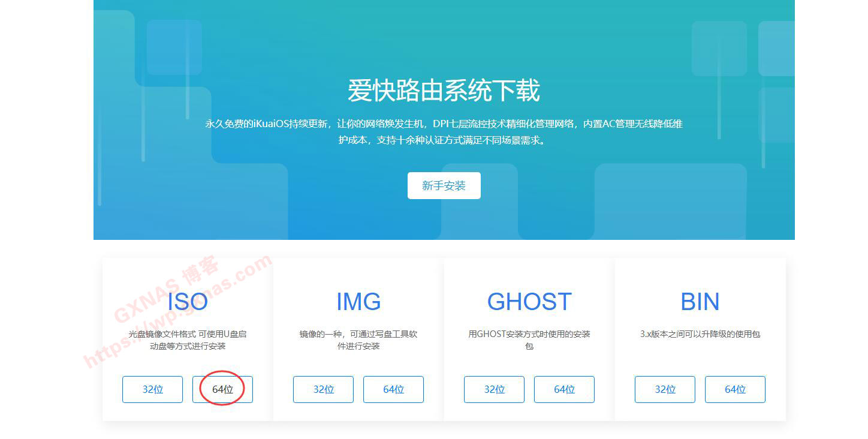
Task: Click the IMG description about 写盘工具
Action: pos(358,340)
